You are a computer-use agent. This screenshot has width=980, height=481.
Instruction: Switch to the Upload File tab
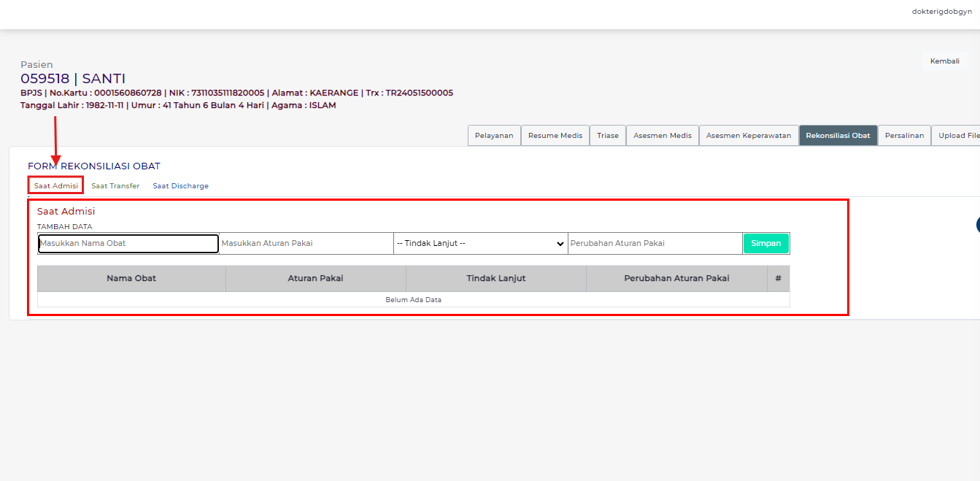[x=958, y=136]
